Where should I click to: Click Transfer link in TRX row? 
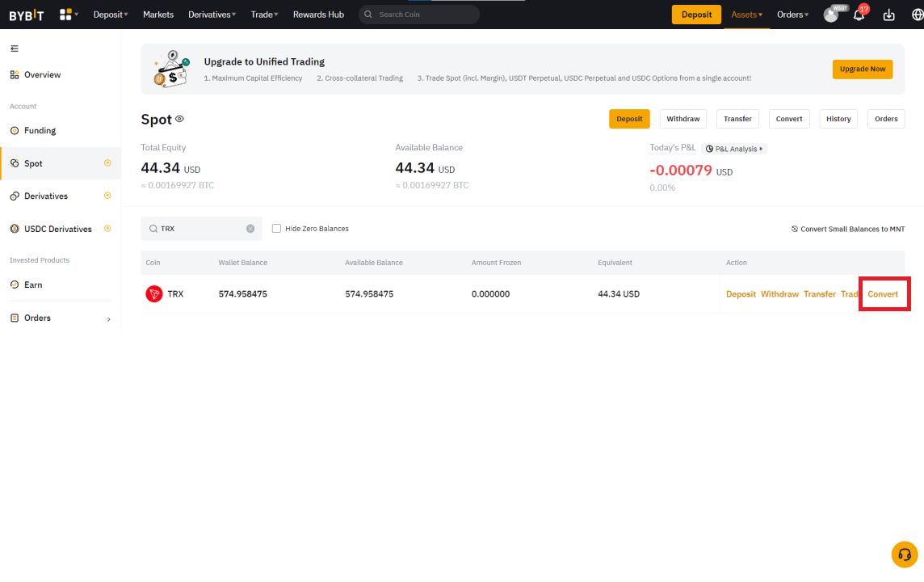(x=820, y=293)
